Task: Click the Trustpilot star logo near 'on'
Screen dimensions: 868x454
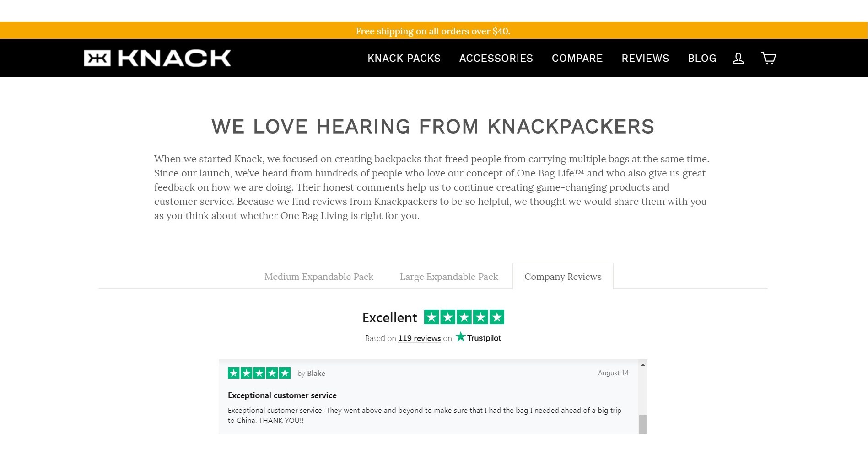Action: (461, 337)
